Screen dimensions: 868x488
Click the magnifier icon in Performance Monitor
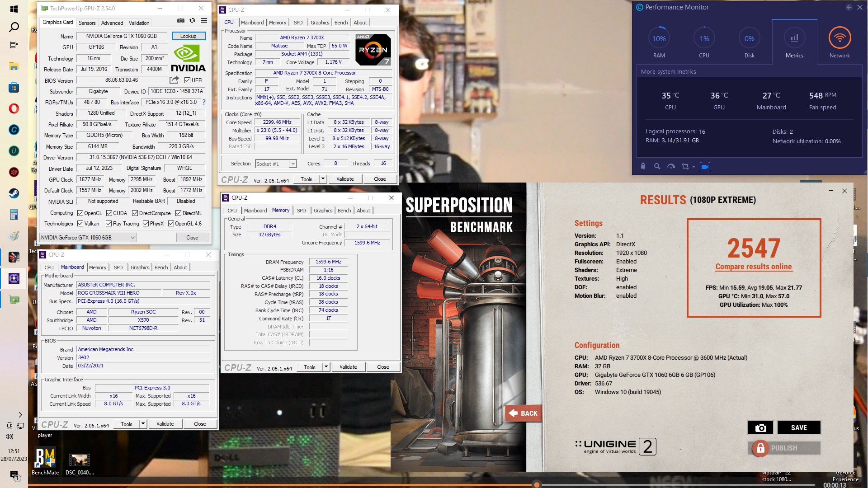click(657, 166)
